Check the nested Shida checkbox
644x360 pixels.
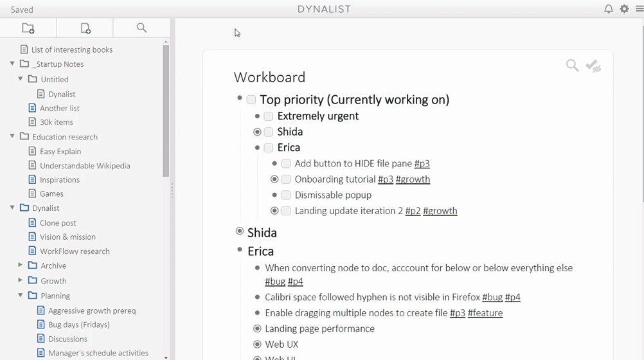(269, 132)
